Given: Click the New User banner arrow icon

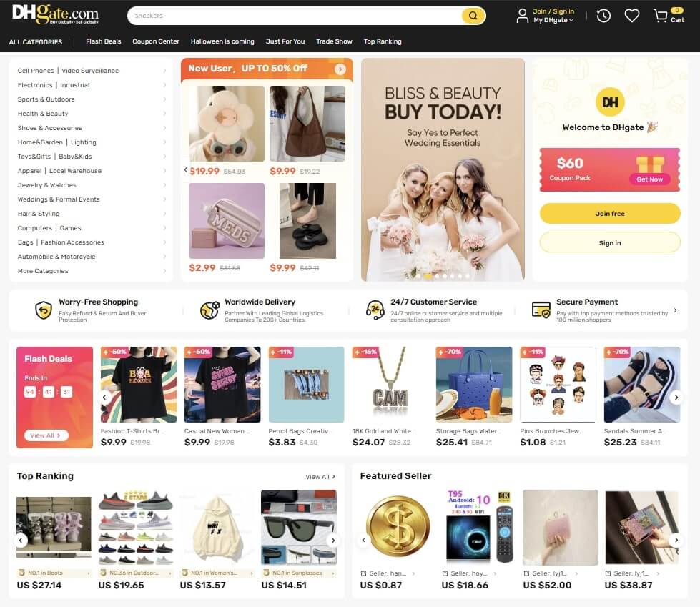Looking at the screenshot, I should pos(340,69).
